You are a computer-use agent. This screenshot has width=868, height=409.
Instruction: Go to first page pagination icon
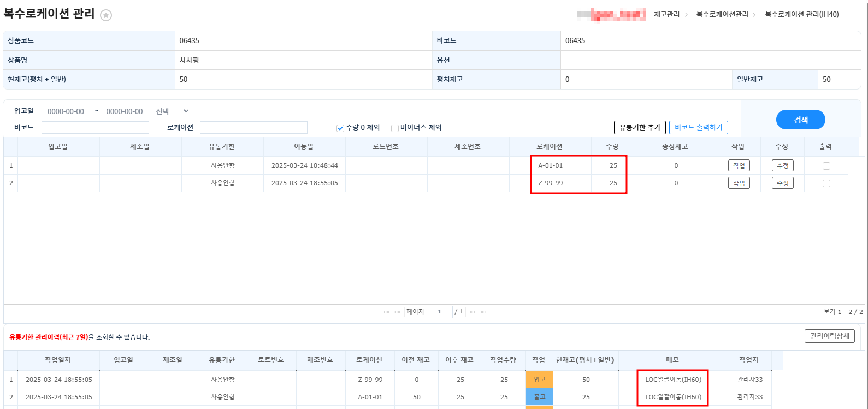pos(386,312)
